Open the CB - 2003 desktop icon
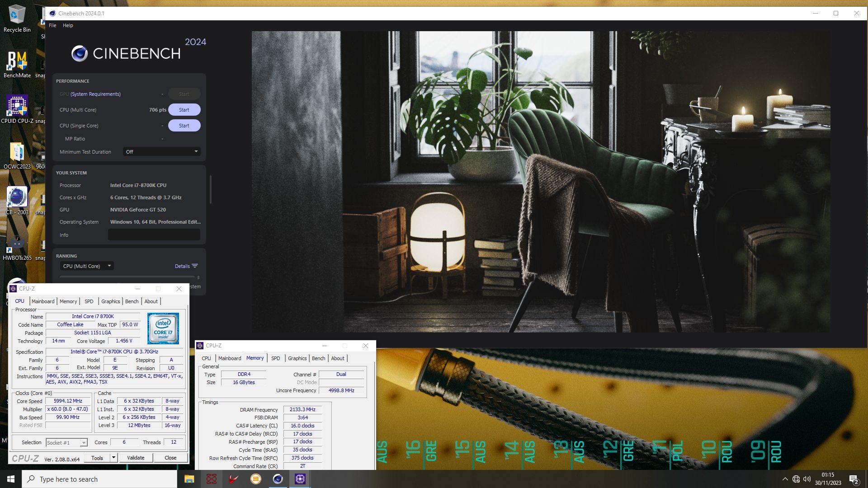Viewport: 868px width, 488px height. tap(17, 201)
